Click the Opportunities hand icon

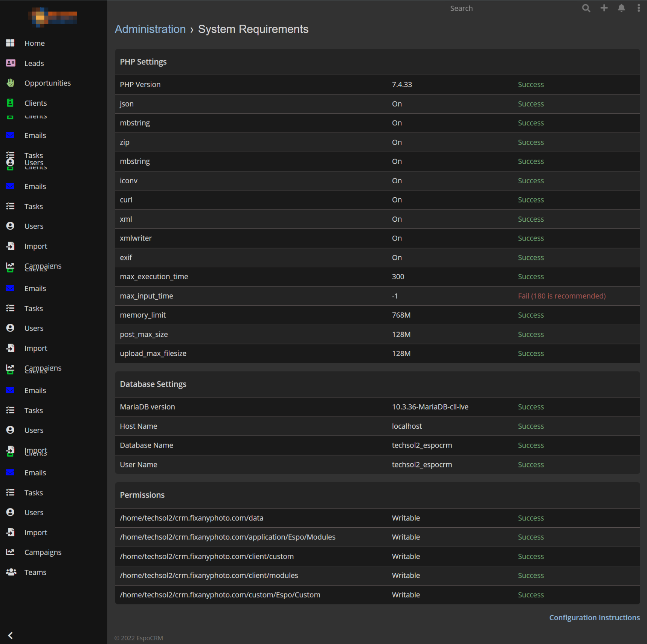coord(11,83)
